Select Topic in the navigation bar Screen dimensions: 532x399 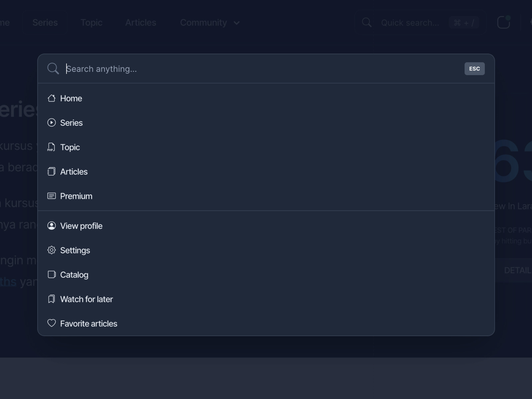point(91,23)
